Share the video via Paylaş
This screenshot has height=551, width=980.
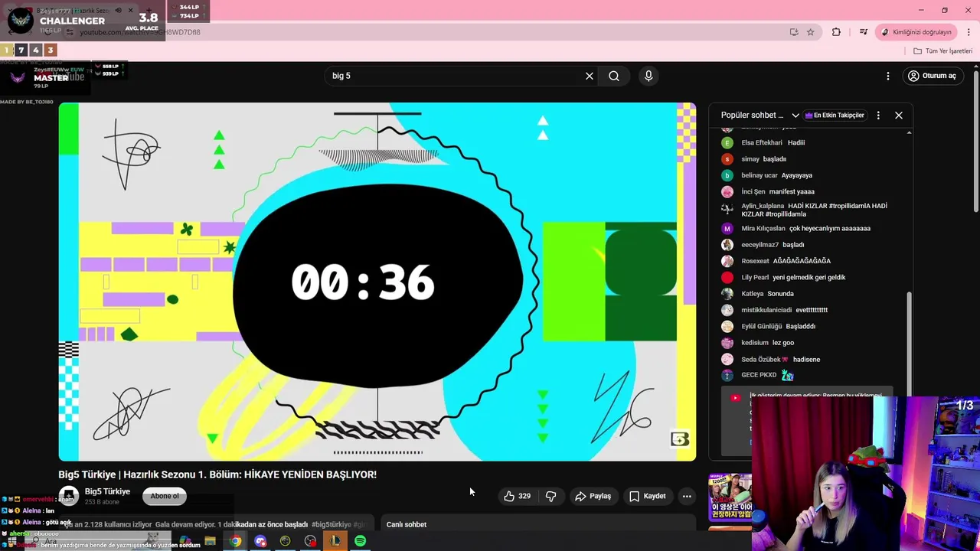point(593,496)
